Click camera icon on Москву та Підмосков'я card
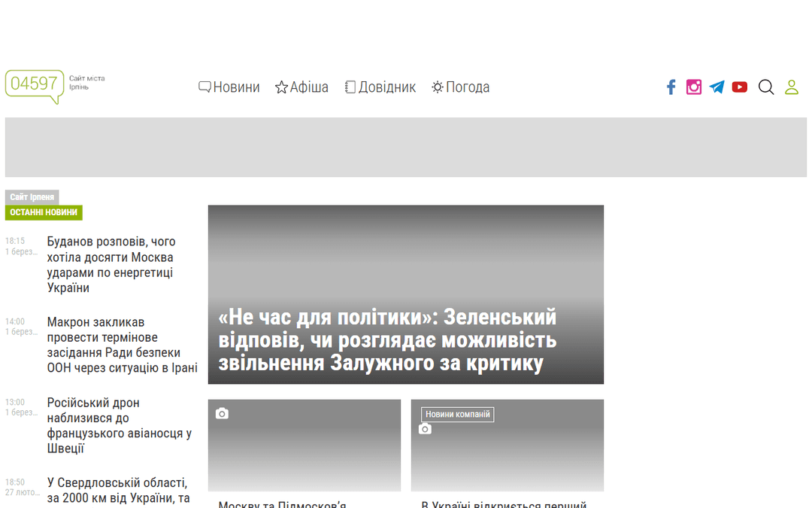The width and height of the screenshot is (812, 508). [x=222, y=413]
